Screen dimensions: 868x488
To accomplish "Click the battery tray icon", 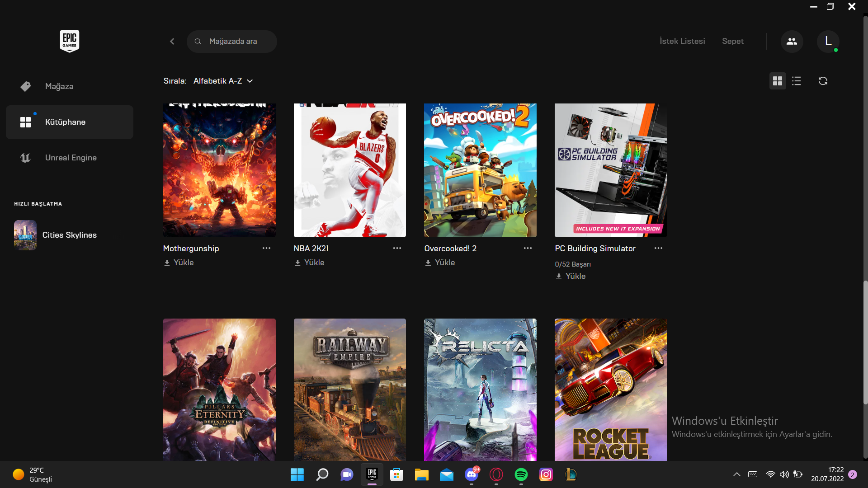I will [x=798, y=474].
